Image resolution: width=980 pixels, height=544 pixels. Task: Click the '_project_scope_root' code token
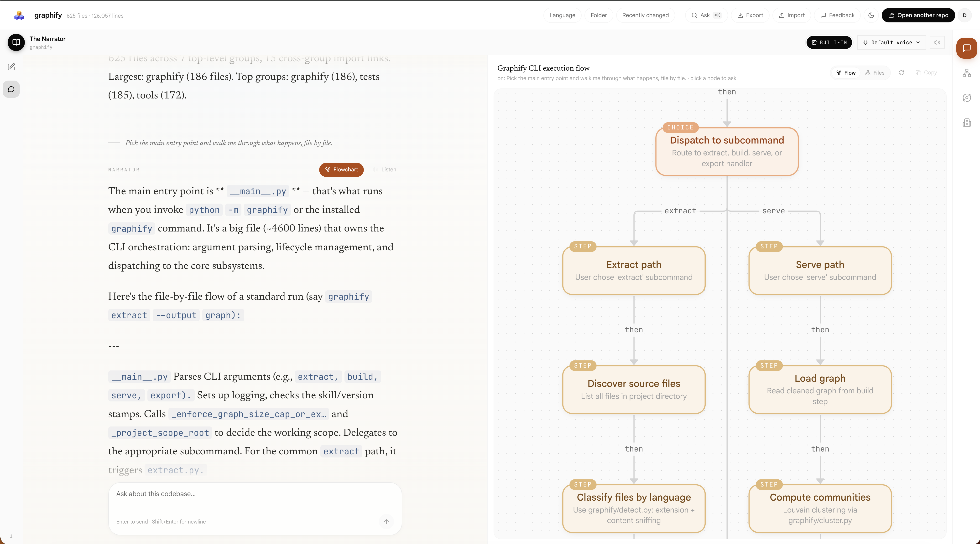[160, 433]
